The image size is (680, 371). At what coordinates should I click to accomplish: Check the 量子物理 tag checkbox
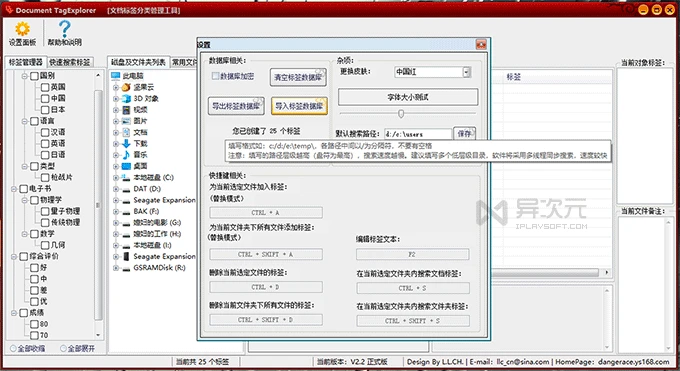[45, 211]
